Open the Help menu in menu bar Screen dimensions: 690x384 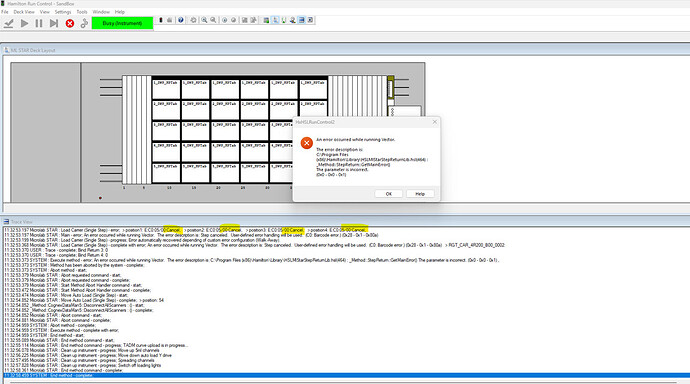click(120, 12)
